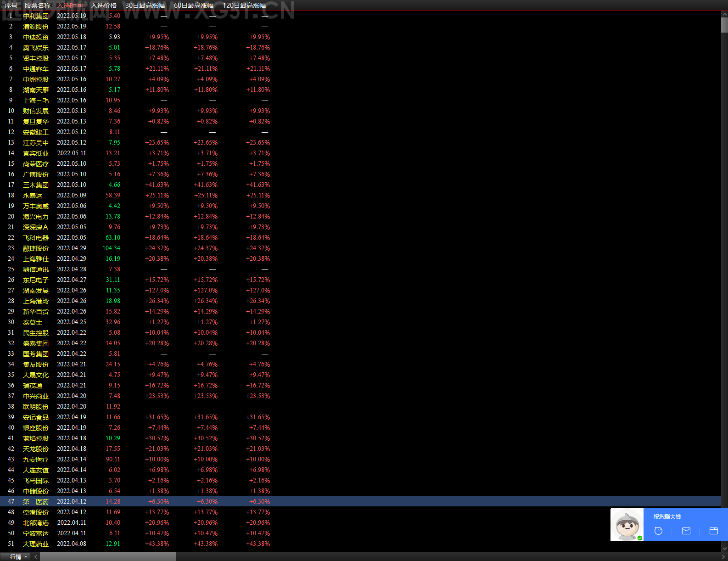Select stock 泰慕士
Image resolution: width=728 pixels, height=561 pixels.
[x=33, y=322]
